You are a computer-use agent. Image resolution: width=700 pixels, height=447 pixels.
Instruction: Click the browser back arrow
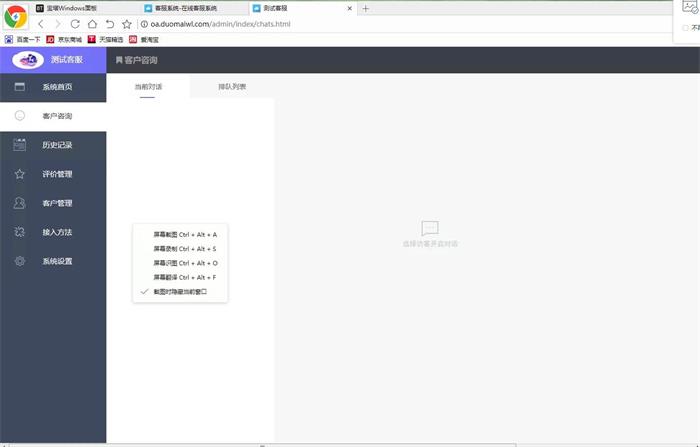[x=41, y=24]
